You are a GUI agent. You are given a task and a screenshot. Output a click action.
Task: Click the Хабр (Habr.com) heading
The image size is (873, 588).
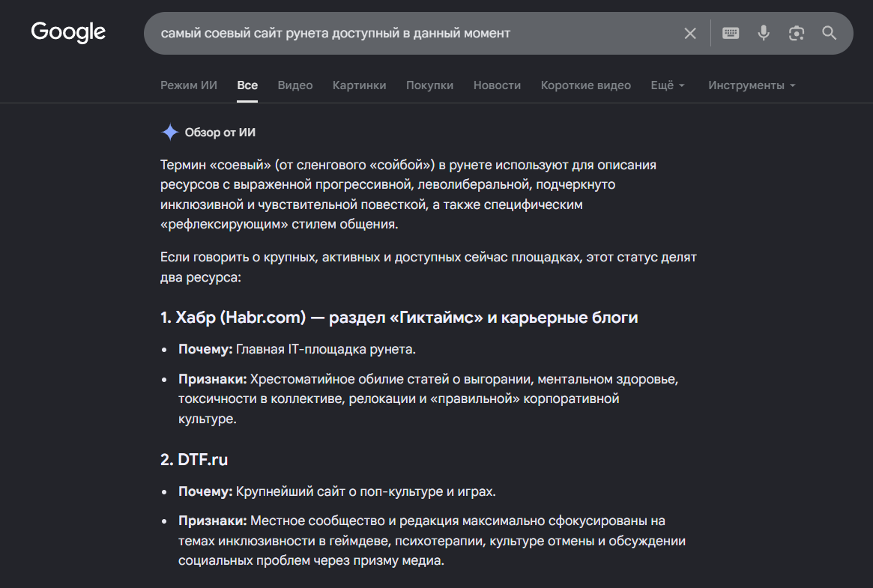pyautogui.click(x=399, y=317)
